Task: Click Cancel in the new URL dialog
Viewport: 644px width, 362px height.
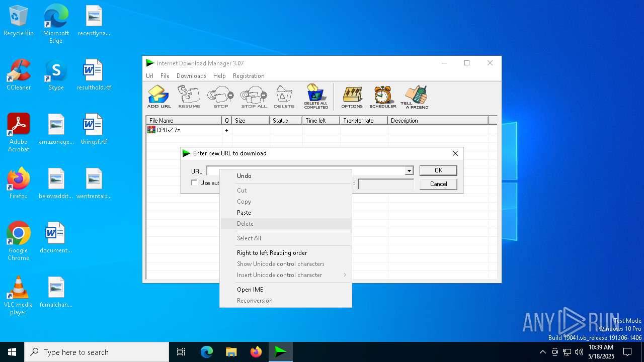Action: (x=438, y=184)
